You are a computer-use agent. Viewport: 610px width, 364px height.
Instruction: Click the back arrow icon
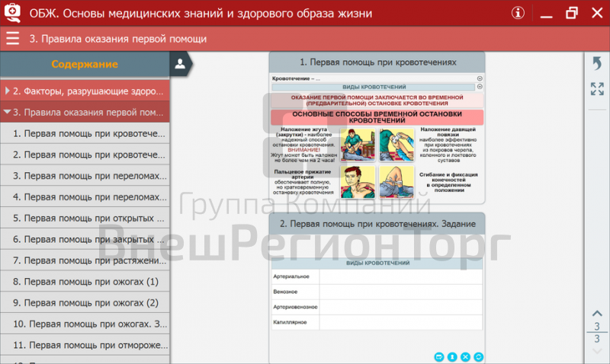tap(596, 65)
